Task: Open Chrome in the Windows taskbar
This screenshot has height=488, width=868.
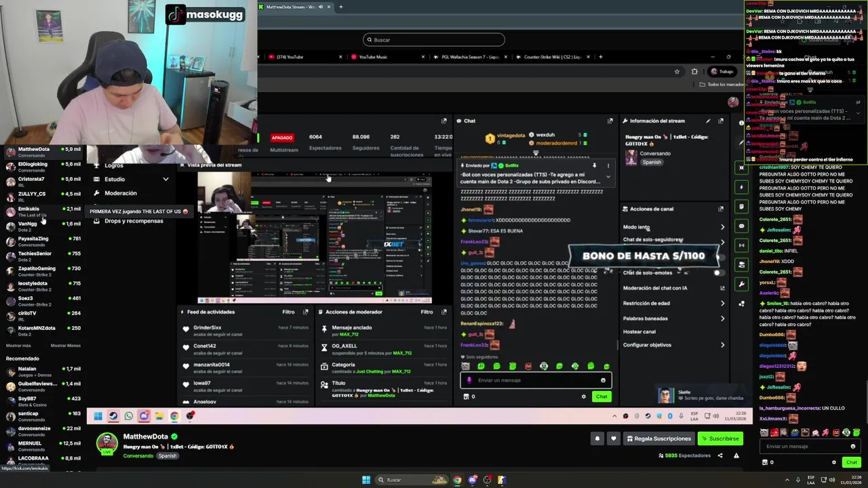Action: 457,480
